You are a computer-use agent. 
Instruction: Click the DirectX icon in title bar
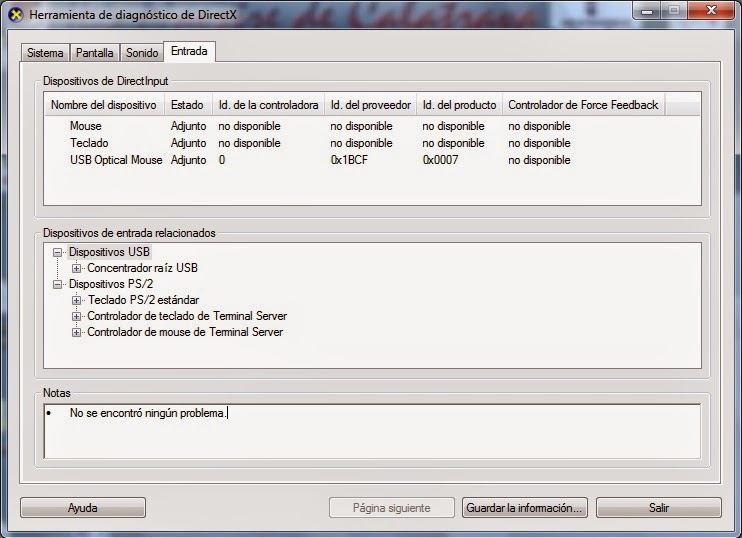[16, 15]
